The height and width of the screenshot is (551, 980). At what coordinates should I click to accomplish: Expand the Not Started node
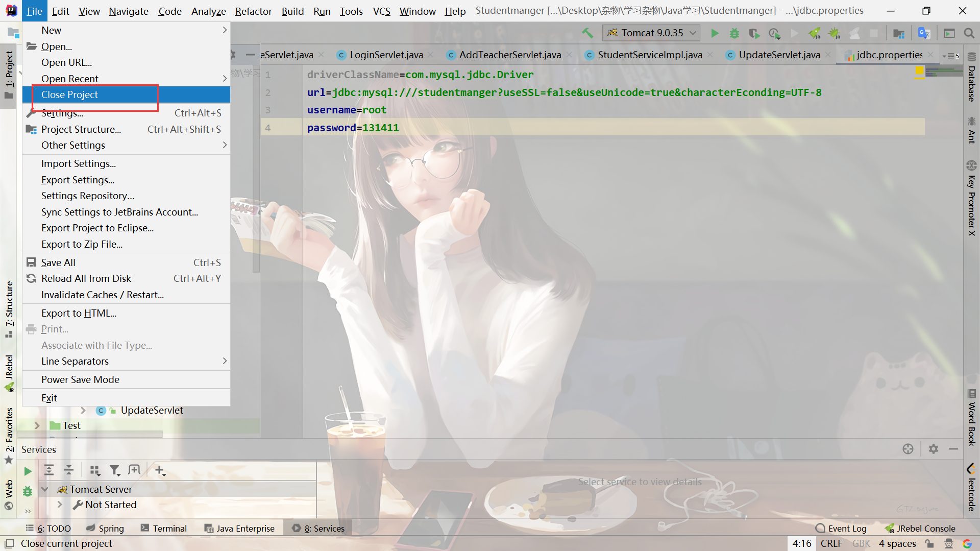click(x=60, y=505)
